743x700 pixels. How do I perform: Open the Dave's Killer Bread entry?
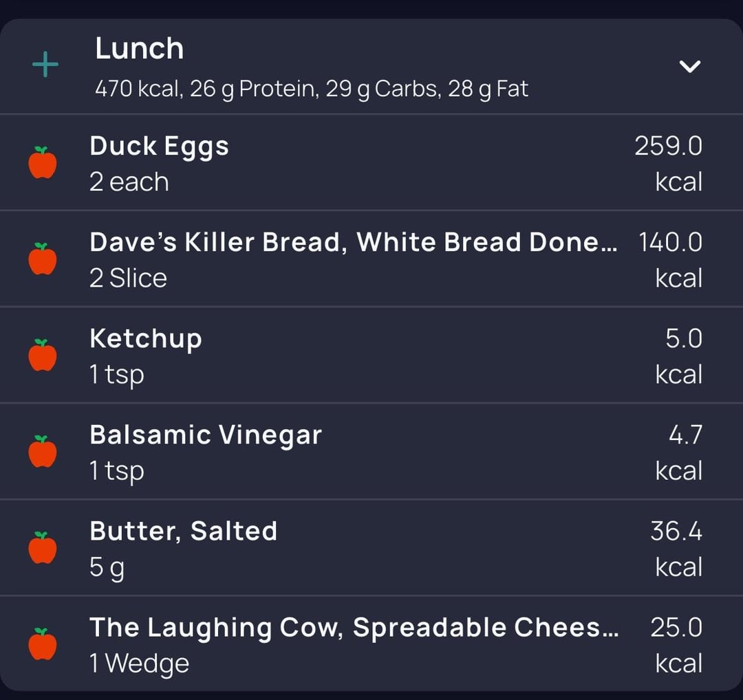click(x=352, y=243)
